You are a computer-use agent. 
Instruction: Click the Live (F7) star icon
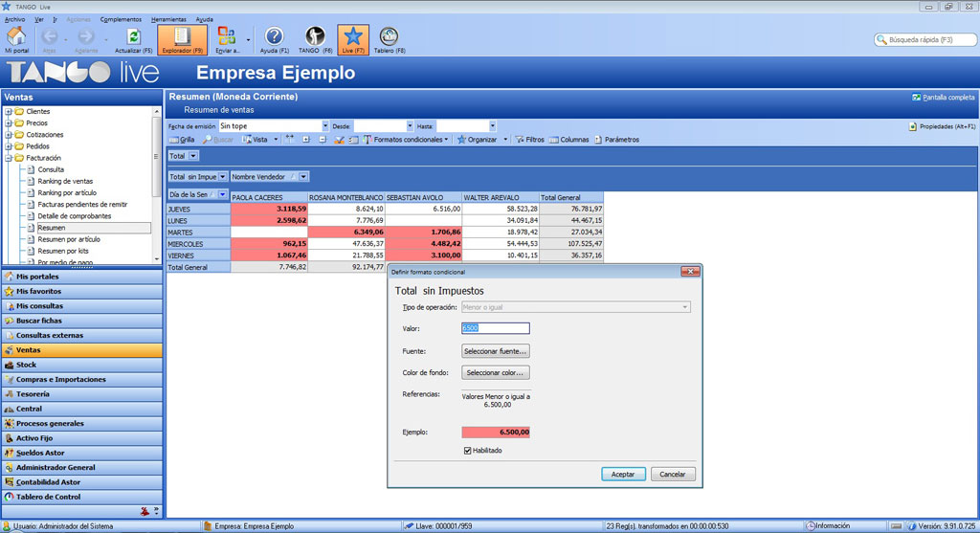(353, 40)
